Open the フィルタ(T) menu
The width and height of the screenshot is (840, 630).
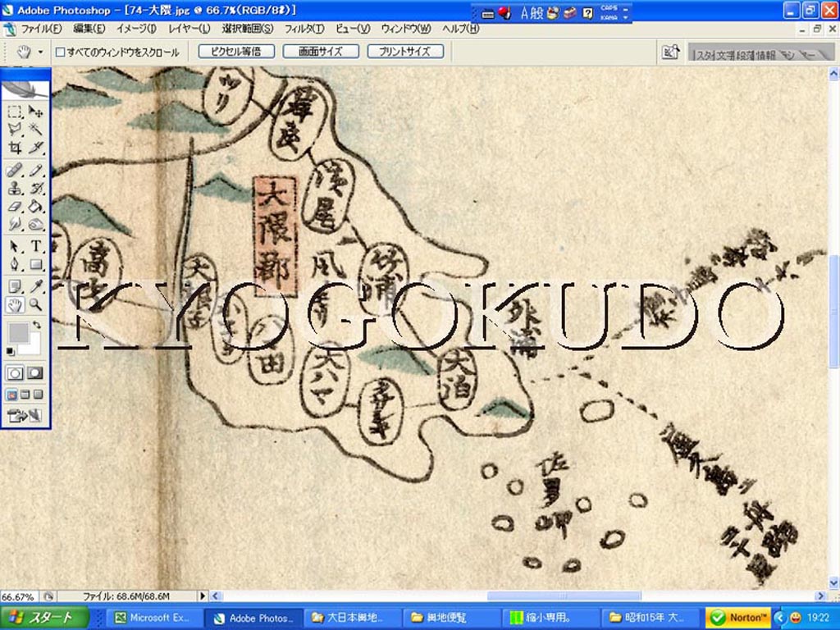point(304,29)
